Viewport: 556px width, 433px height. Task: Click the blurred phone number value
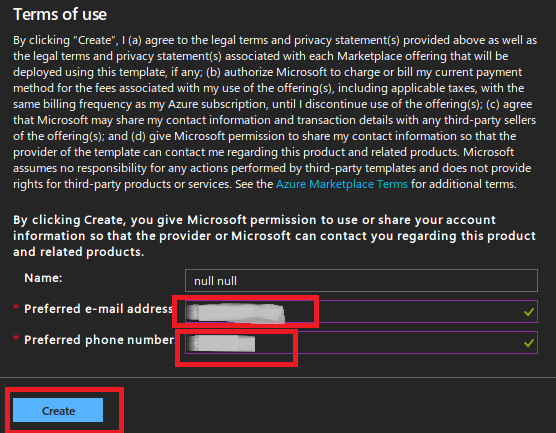[x=221, y=343]
